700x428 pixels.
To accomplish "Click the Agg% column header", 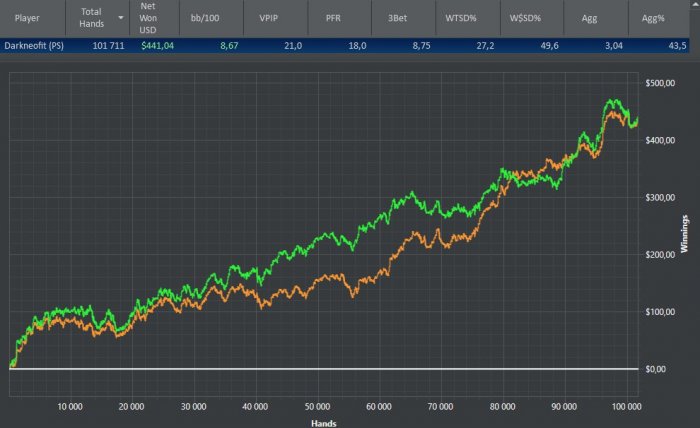I will [x=653, y=18].
